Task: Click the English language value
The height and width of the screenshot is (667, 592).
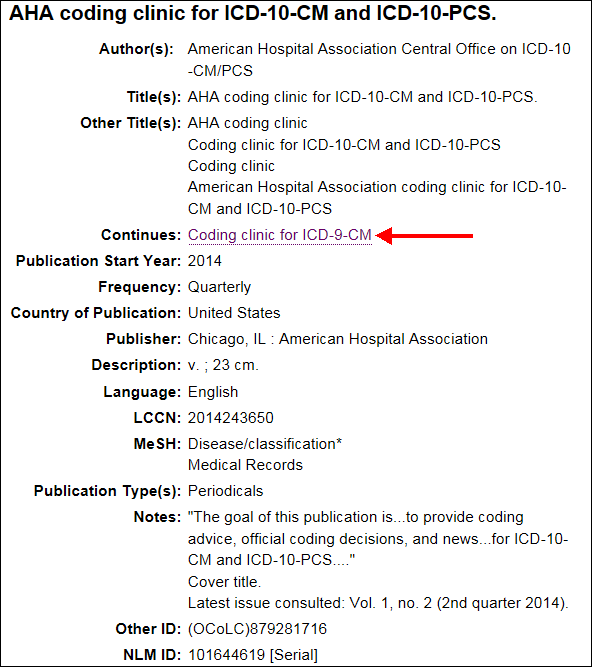Action: (x=213, y=392)
